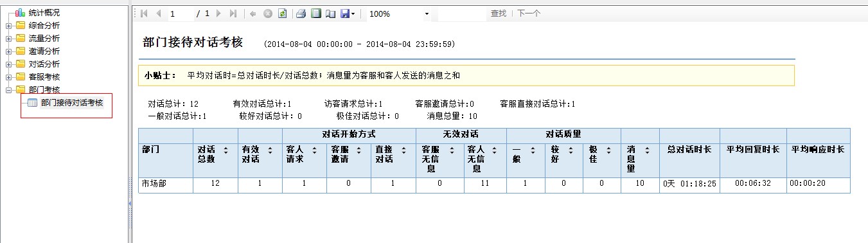Sort by 消息量 column arrows
The width and height of the screenshot is (868, 243).
click(648, 149)
